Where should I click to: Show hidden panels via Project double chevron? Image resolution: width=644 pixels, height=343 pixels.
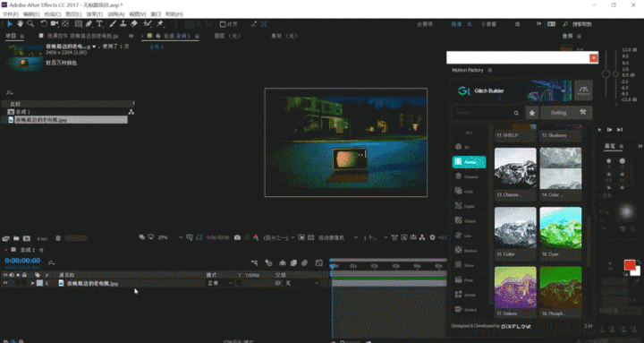[131, 36]
